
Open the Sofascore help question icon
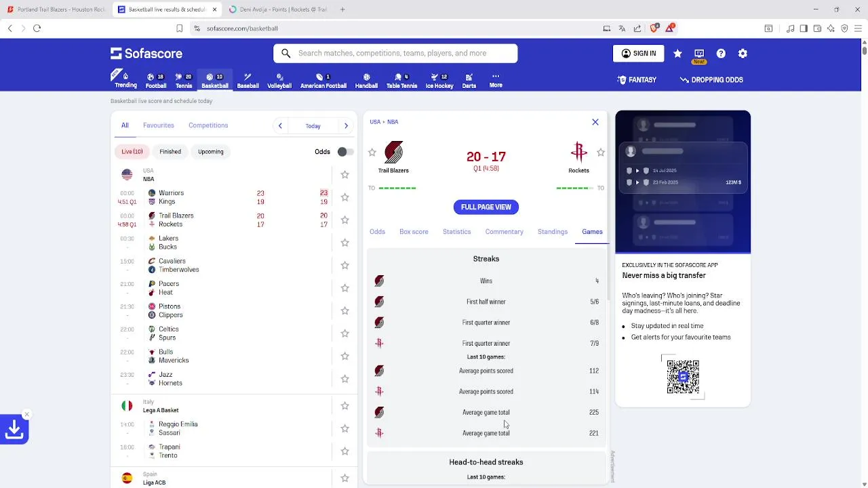721,54
